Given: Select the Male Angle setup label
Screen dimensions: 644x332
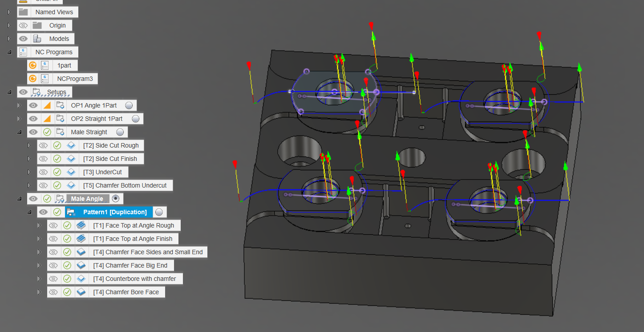Looking at the screenshot, I should 87,199.
